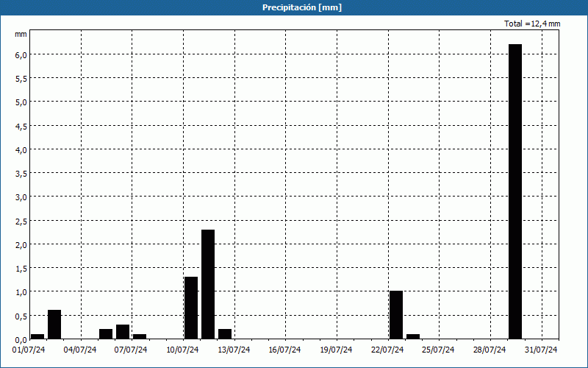Select the 1,3 mm bar at 10/07/24
The width and height of the screenshot is (588, 368).
tap(191, 308)
